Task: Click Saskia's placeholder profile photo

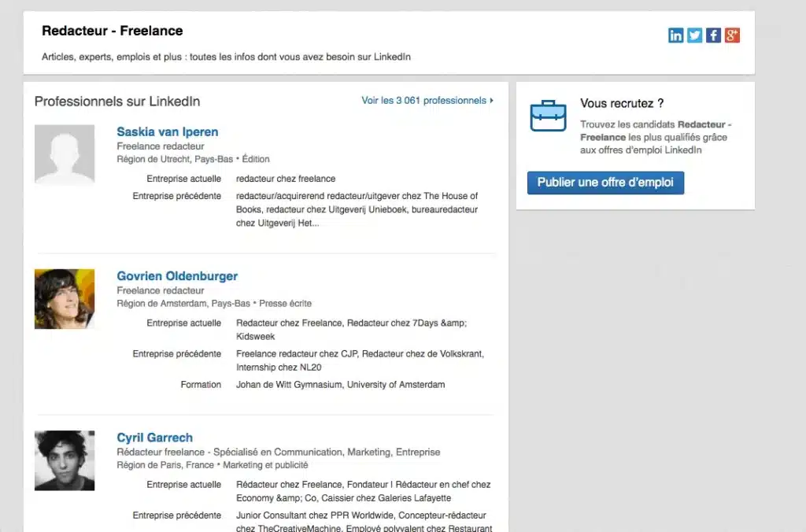Action: (x=65, y=153)
